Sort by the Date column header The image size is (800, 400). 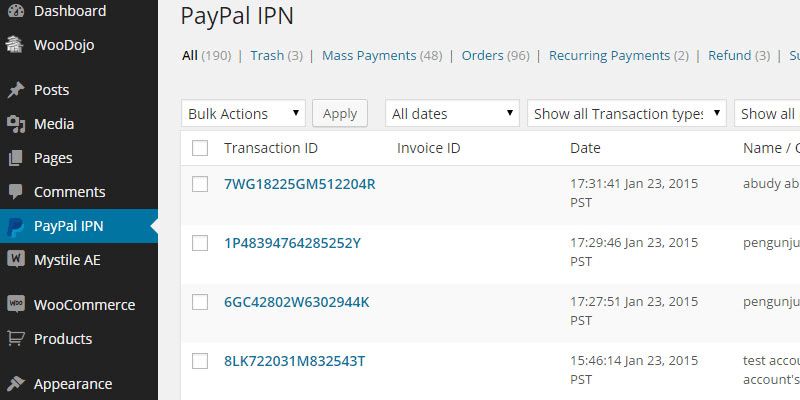point(585,148)
